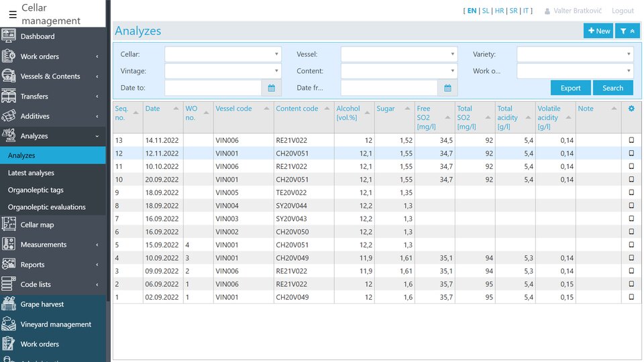The height and width of the screenshot is (362, 644).
Task: Click the Dashboard sidebar icon
Action: [9, 36]
